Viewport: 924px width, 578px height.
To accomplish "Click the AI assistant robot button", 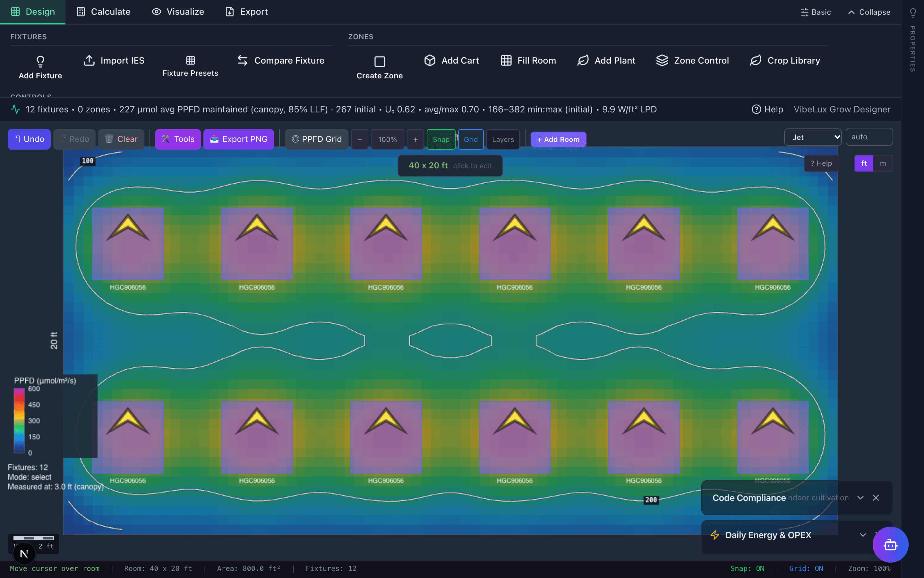I will (890, 544).
